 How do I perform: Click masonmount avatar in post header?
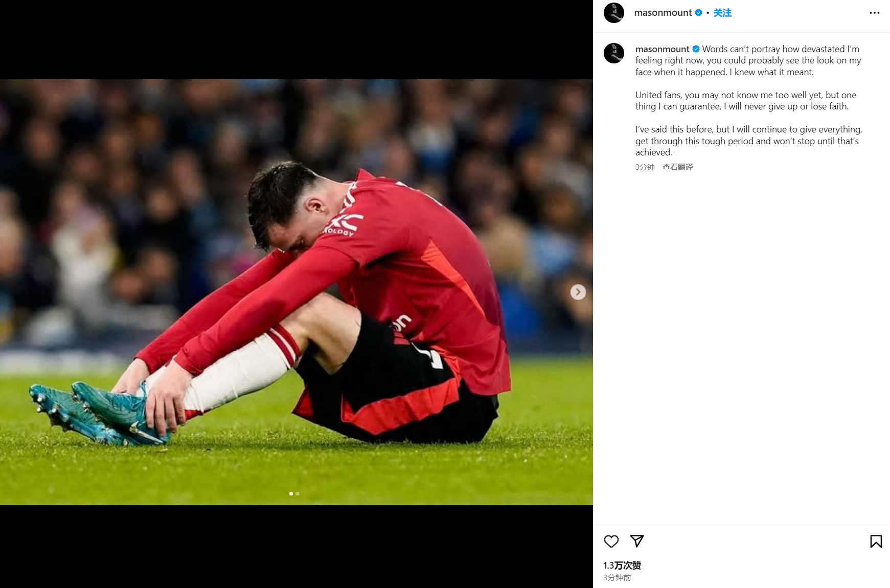coord(613,13)
